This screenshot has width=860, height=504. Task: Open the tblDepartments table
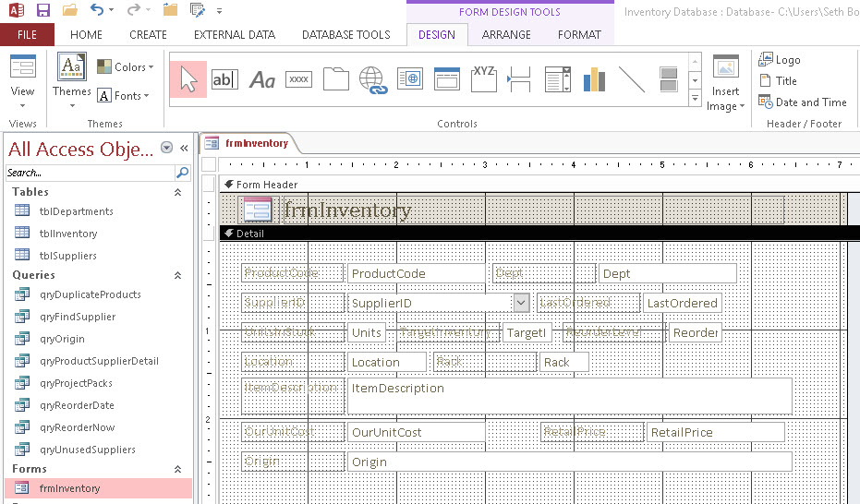[x=77, y=211]
